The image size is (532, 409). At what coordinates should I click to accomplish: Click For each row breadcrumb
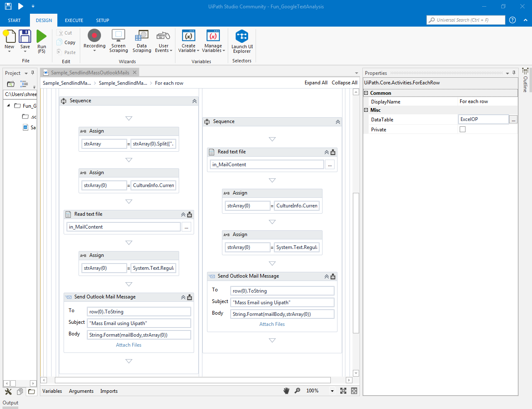click(169, 83)
